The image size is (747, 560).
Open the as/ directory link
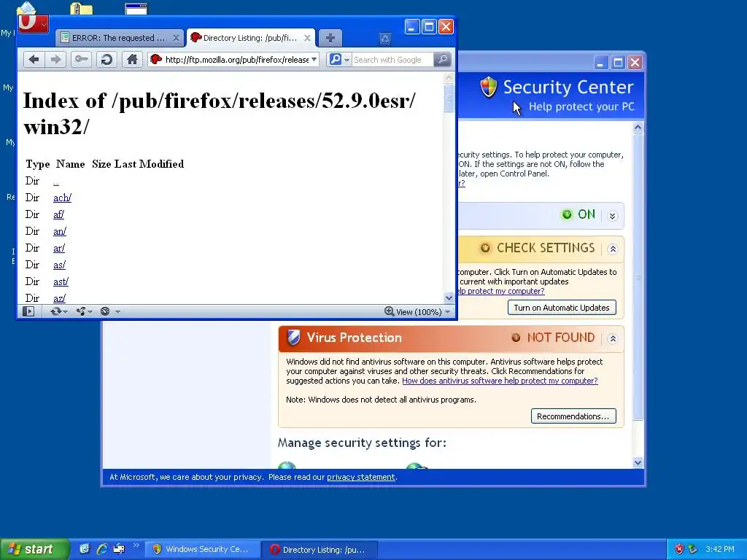pyautogui.click(x=60, y=265)
